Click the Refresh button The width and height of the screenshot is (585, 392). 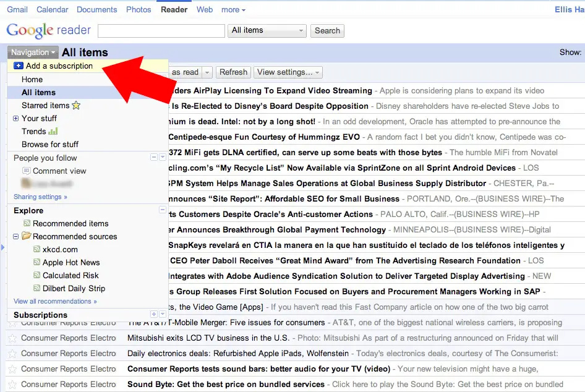coord(233,72)
